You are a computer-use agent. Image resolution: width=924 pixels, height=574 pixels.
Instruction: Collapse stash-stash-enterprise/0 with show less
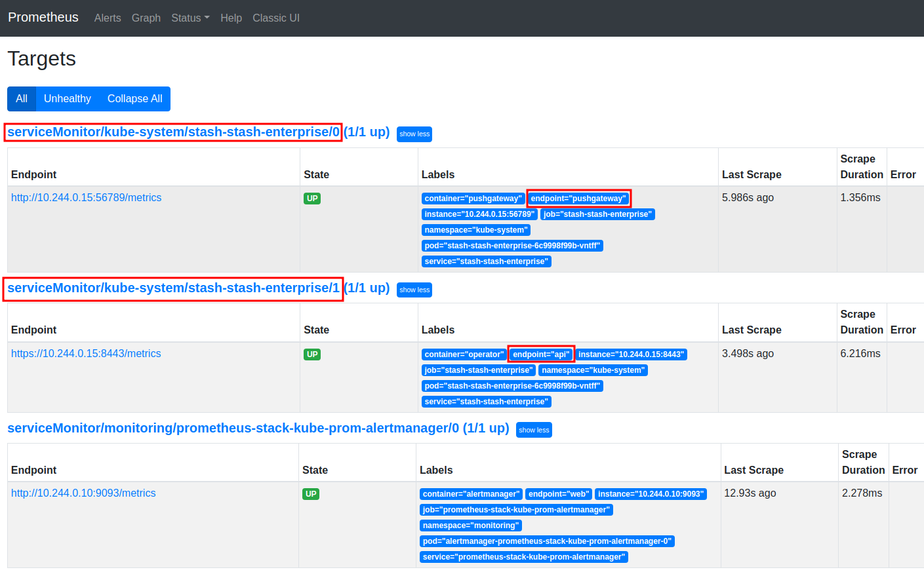(x=414, y=134)
